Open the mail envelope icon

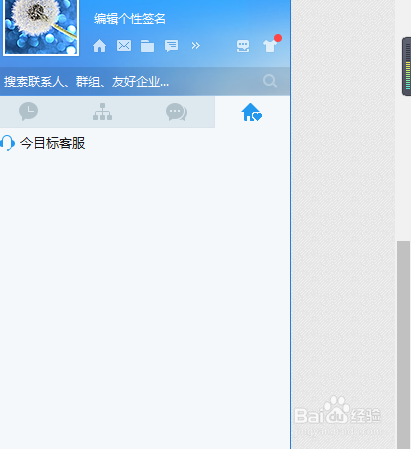tap(124, 46)
